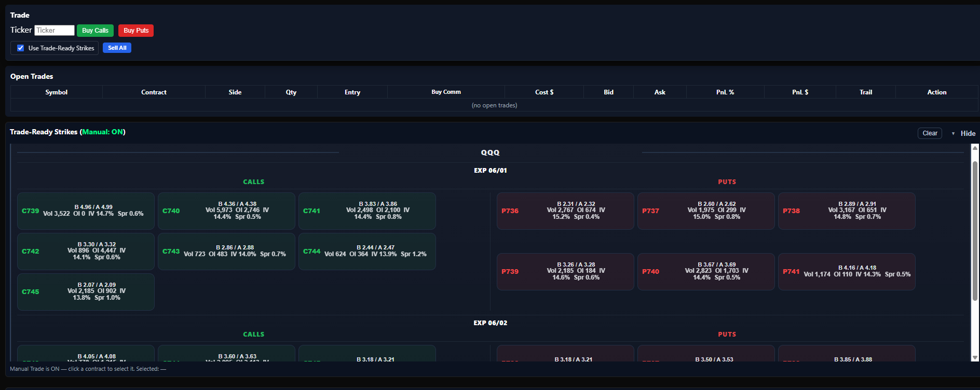Click the Side column header

[x=235, y=92]
